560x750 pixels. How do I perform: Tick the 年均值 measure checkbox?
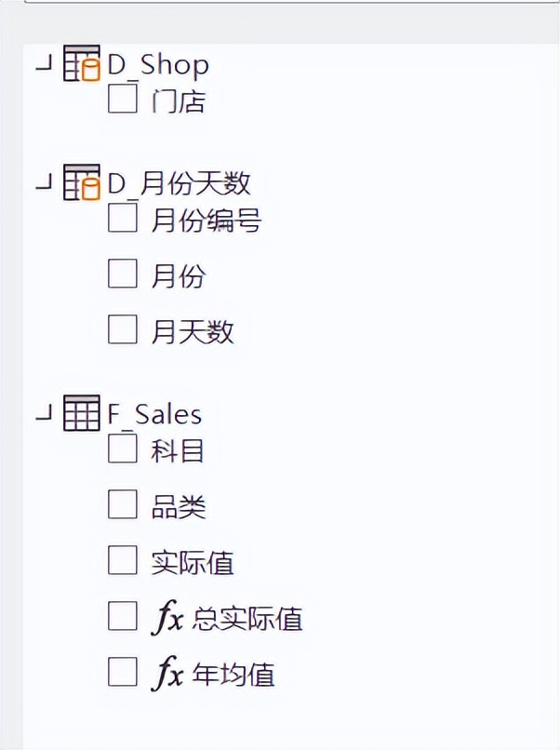pyautogui.click(x=123, y=672)
